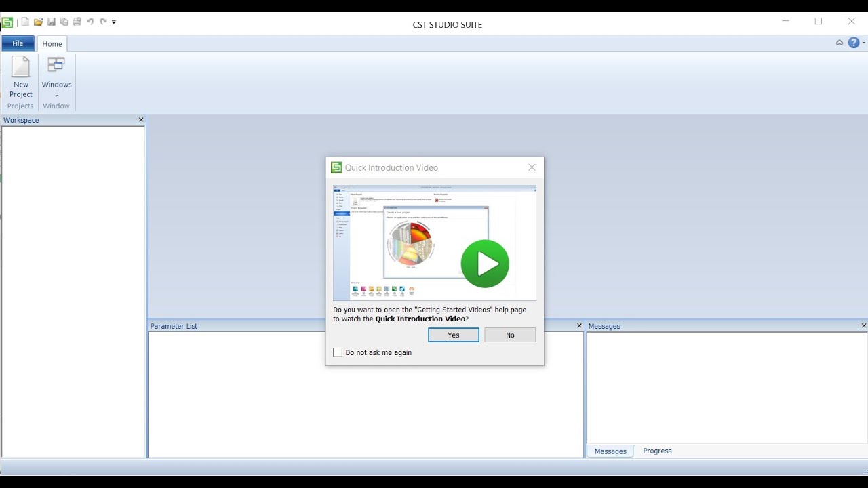Click the Projects group label in ribbon
Screen dimensions: 868x488
click(x=20, y=106)
